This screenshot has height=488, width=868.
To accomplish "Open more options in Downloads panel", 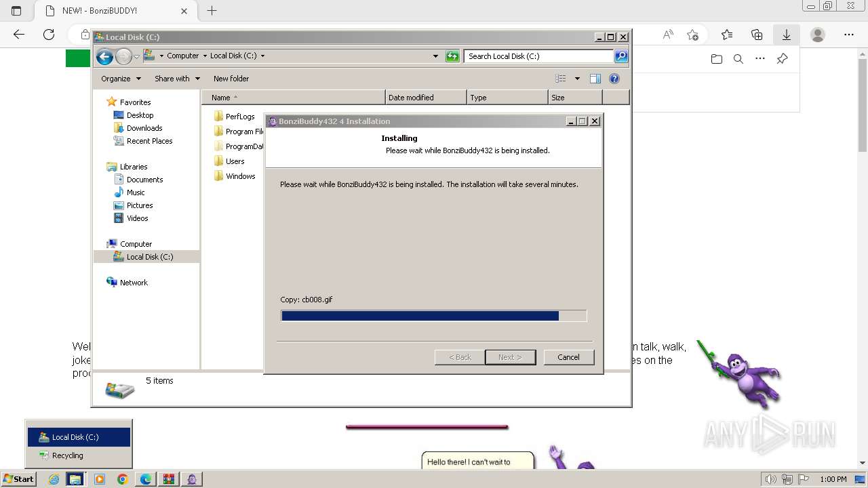I will click(x=760, y=59).
